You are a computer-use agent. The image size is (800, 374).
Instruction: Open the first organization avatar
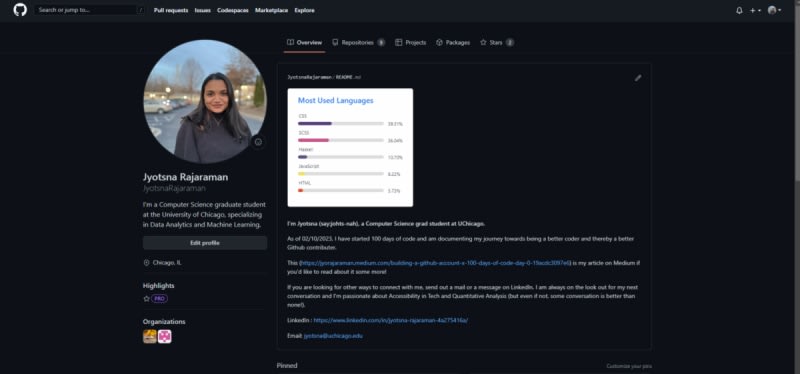coord(149,336)
